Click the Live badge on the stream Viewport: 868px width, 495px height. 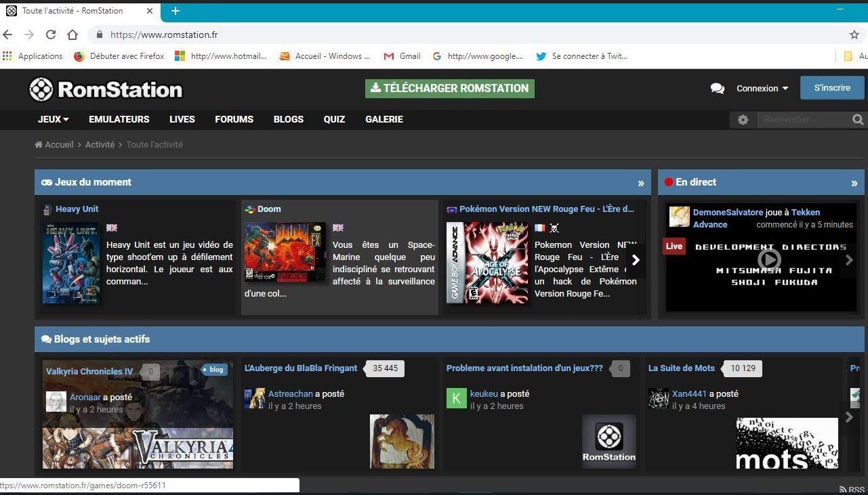click(x=674, y=246)
